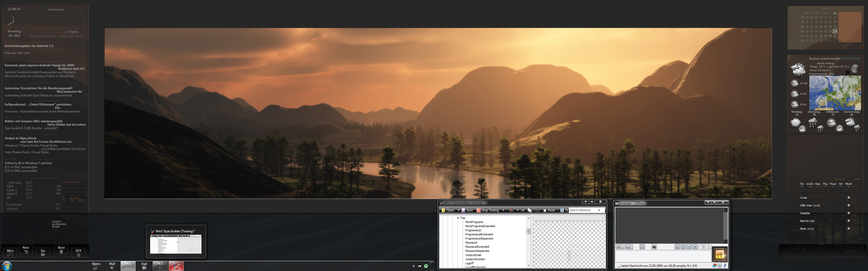
Task: Open the empty combo box above the preview
Action: tap(569, 218)
